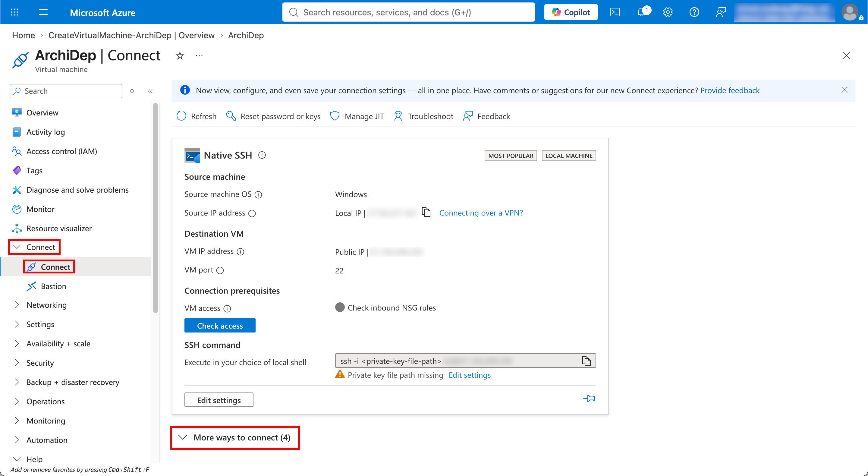Open the hamburger portal menu
868x476 pixels.
click(43, 12)
